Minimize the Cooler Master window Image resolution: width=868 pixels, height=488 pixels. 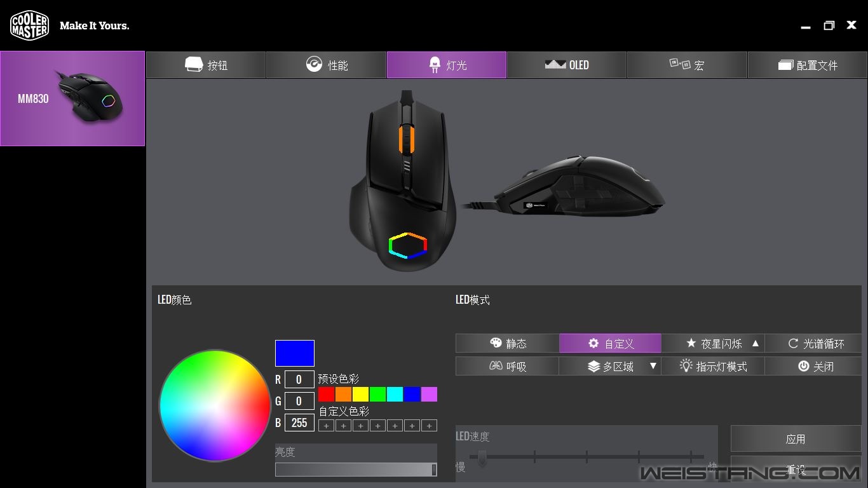(x=806, y=27)
